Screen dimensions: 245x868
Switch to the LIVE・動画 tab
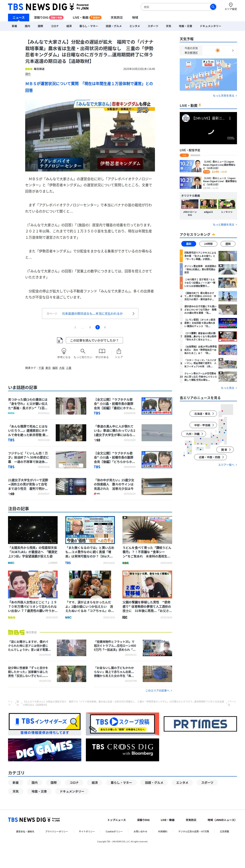87,18
